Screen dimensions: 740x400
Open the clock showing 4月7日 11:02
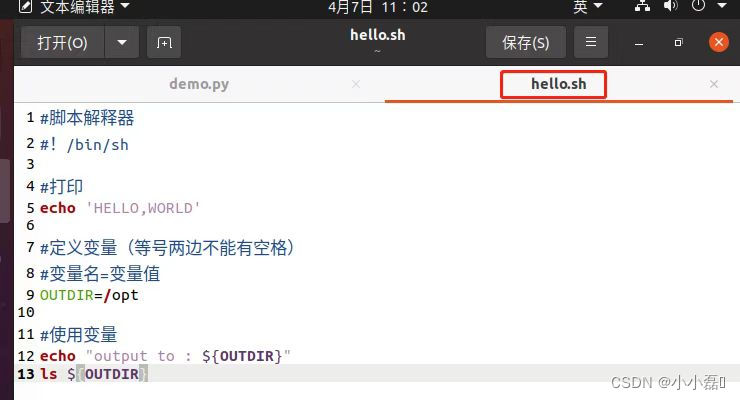(x=378, y=7)
